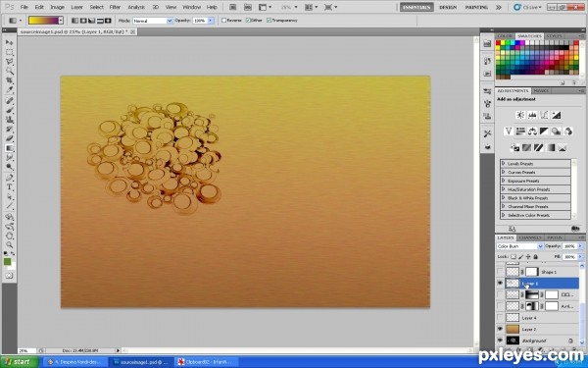Hide Layer 2 visibility eye

(500, 330)
